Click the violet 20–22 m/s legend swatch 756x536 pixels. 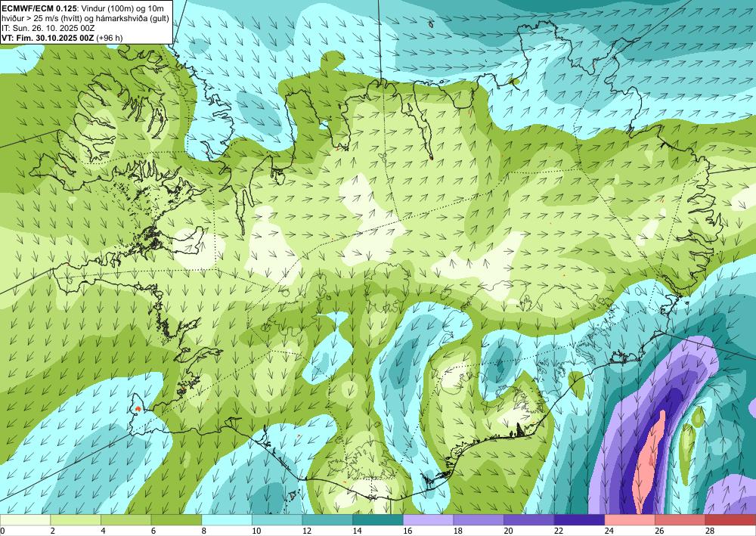coord(529,520)
